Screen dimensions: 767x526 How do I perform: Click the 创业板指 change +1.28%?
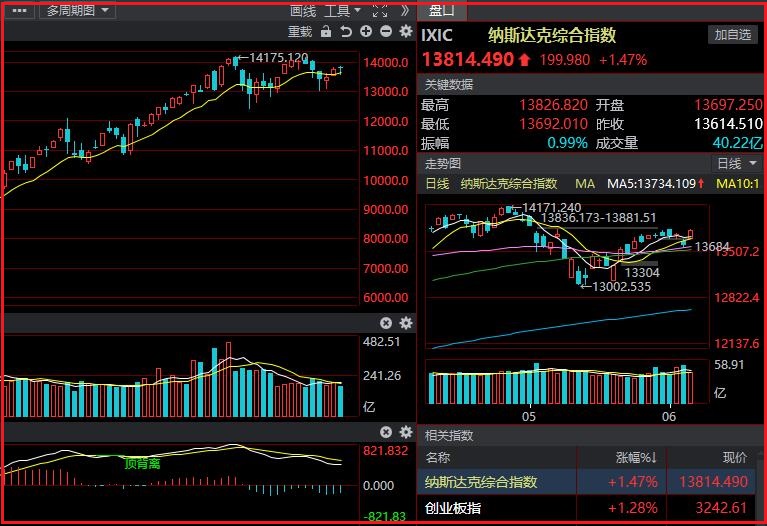click(x=632, y=508)
